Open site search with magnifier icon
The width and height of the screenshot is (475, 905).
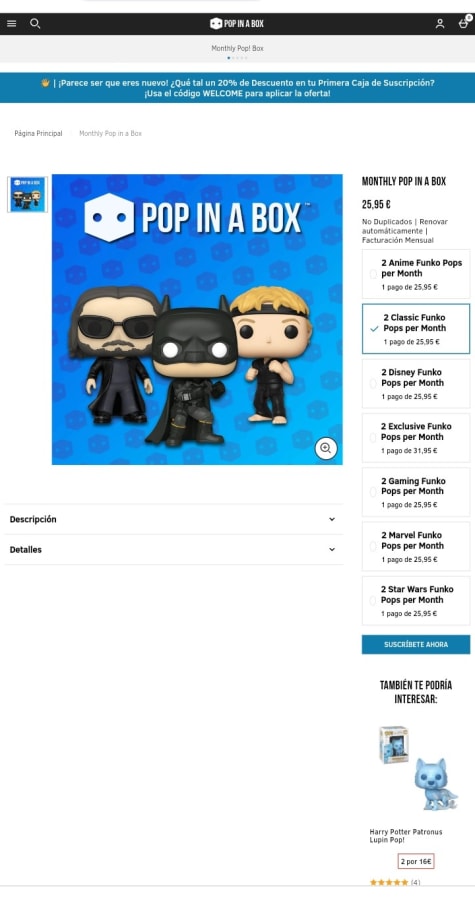pos(35,24)
